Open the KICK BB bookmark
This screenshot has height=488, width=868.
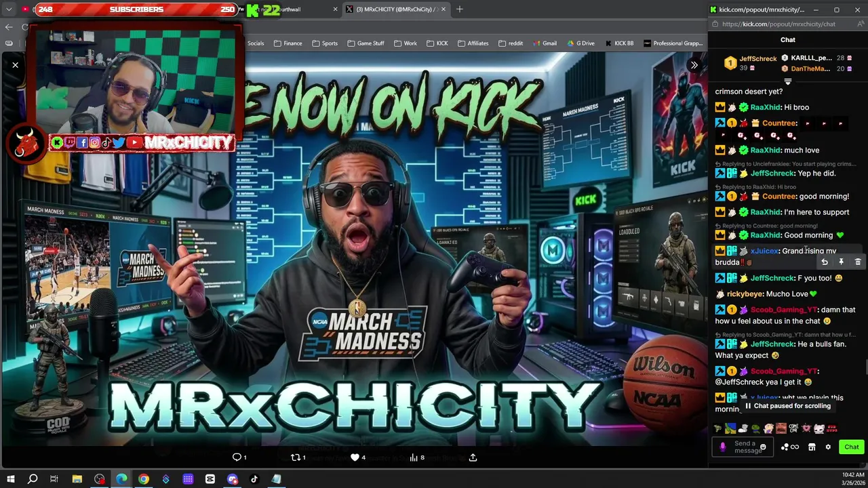pos(618,43)
